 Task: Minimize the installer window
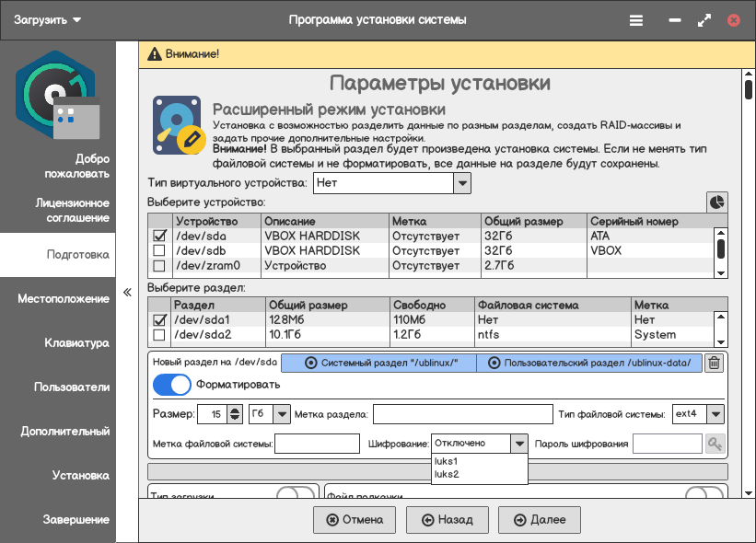675,20
